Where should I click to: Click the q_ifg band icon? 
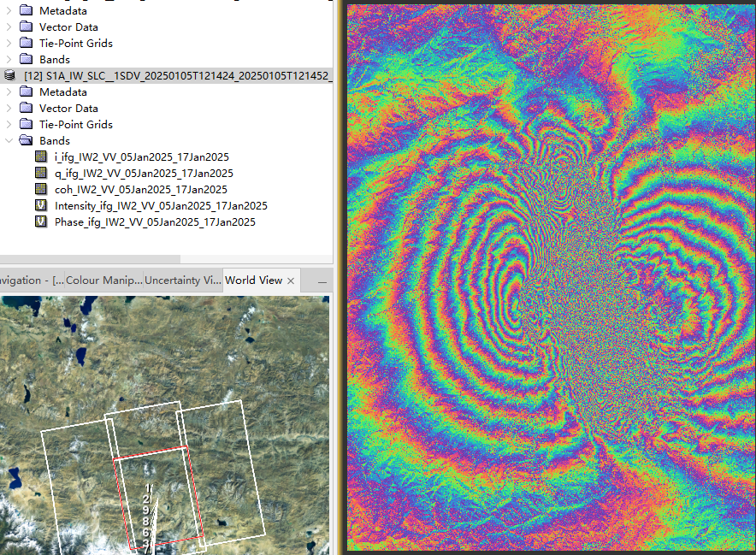pyautogui.click(x=41, y=173)
